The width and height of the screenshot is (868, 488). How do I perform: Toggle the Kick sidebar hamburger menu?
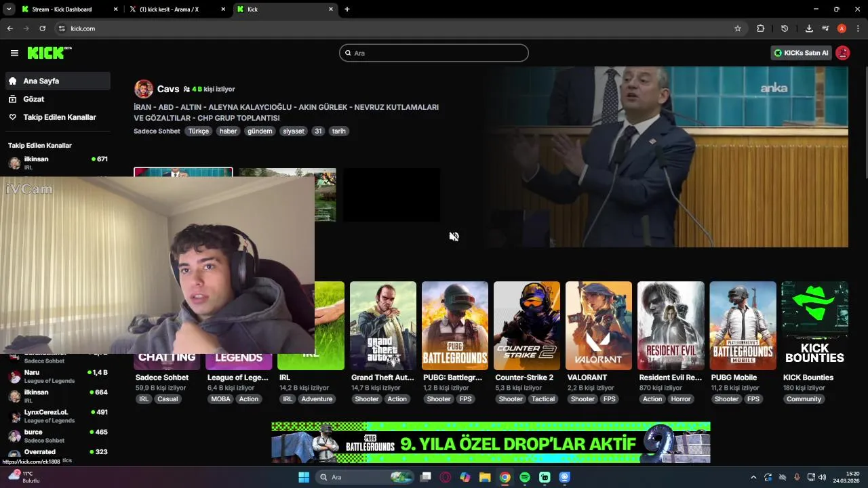point(14,53)
